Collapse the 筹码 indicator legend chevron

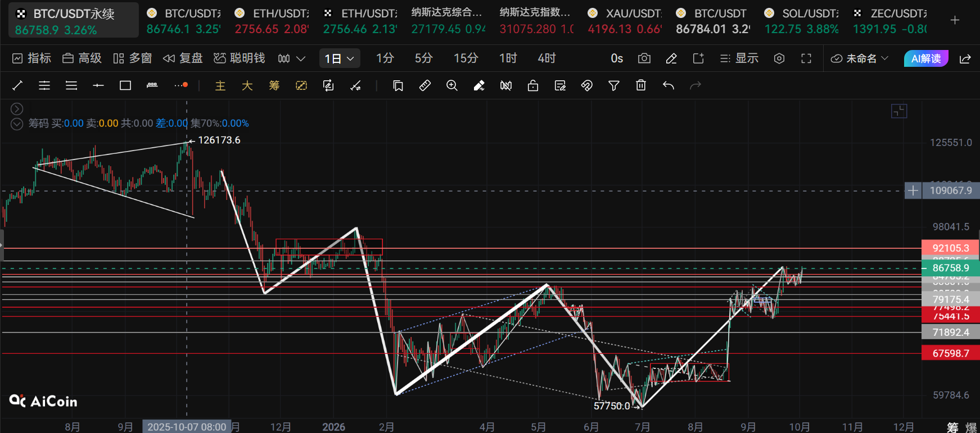(17, 124)
